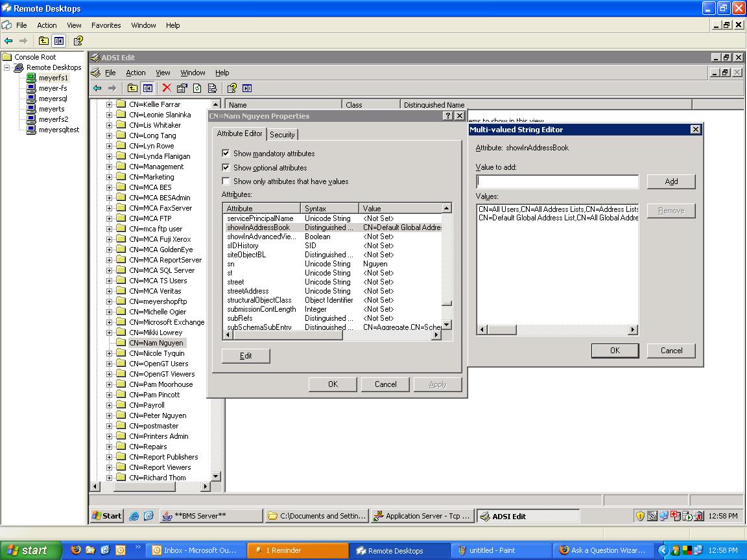Screen dimensions: 747x560
Task: Click the Refresh icon in ADSI Edit toolbar
Action: [x=197, y=88]
